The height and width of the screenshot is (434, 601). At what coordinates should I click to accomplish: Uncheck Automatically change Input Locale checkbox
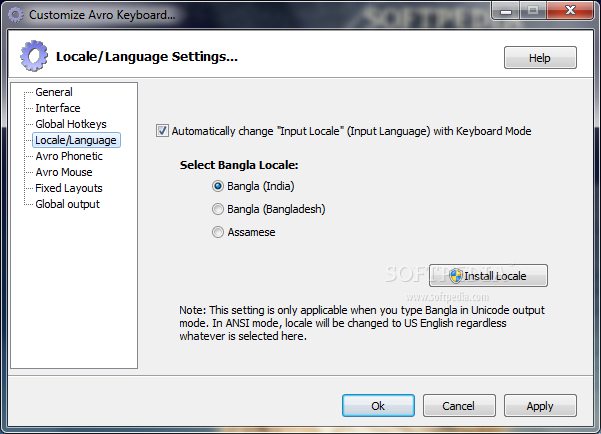(162, 131)
